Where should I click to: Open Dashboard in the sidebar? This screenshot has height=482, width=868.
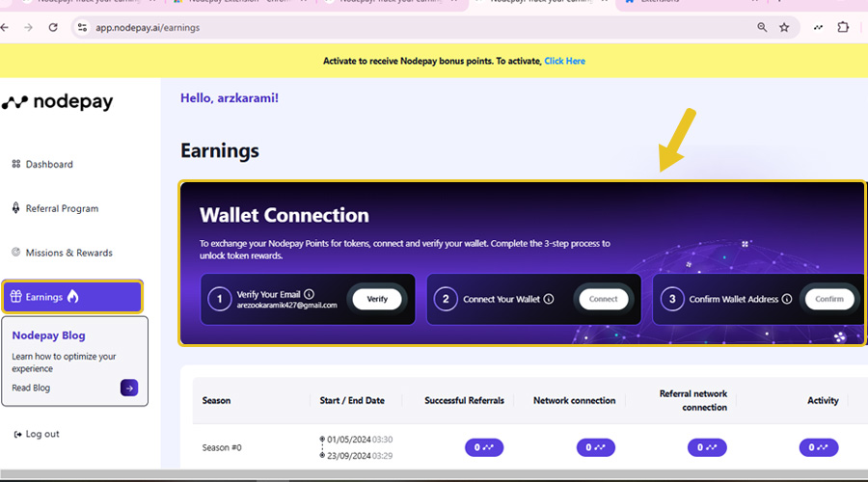[x=49, y=164]
